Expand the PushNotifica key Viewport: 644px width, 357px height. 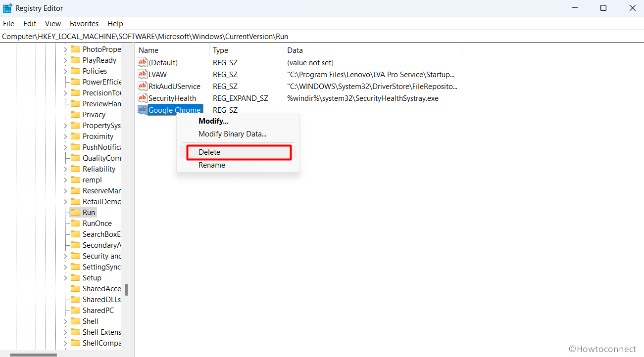pyautogui.click(x=65, y=147)
